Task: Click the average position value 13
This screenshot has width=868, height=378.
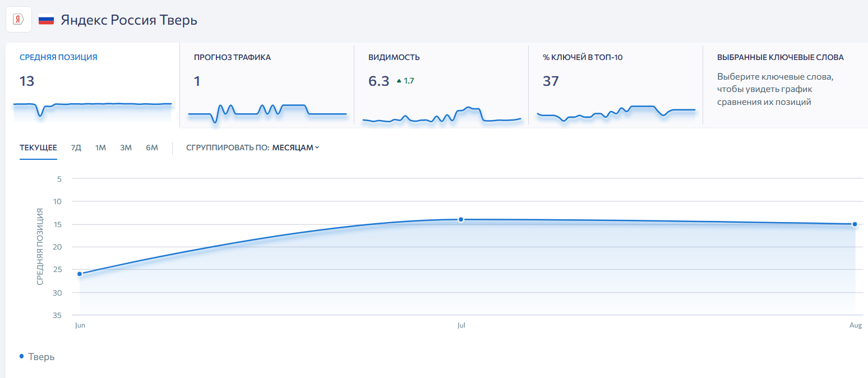Action: pyautogui.click(x=27, y=81)
